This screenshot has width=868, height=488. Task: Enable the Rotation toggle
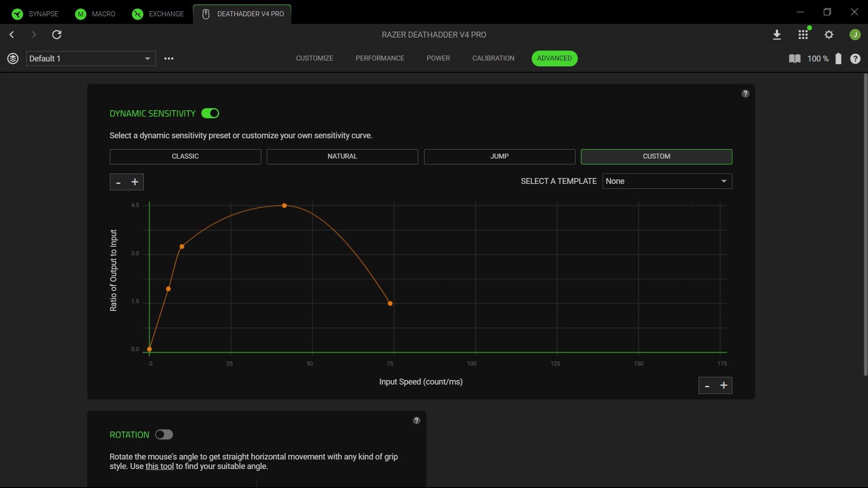(164, 435)
